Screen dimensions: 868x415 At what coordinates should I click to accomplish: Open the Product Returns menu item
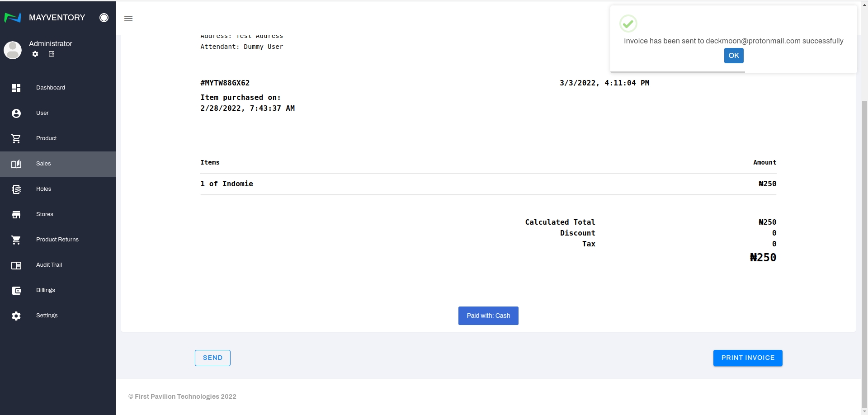pos(57,240)
